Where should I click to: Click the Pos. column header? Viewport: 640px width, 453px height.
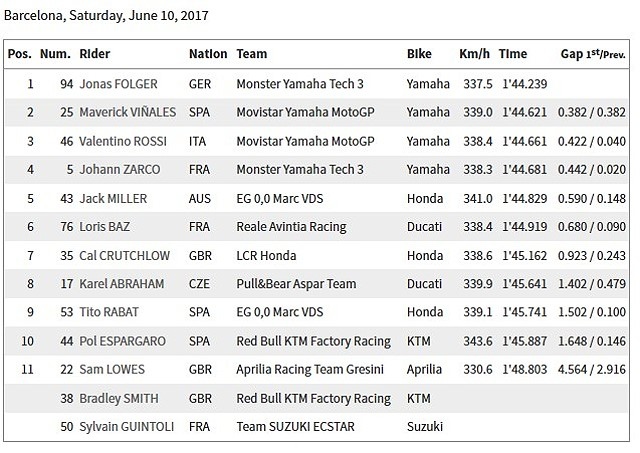coord(20,54)
